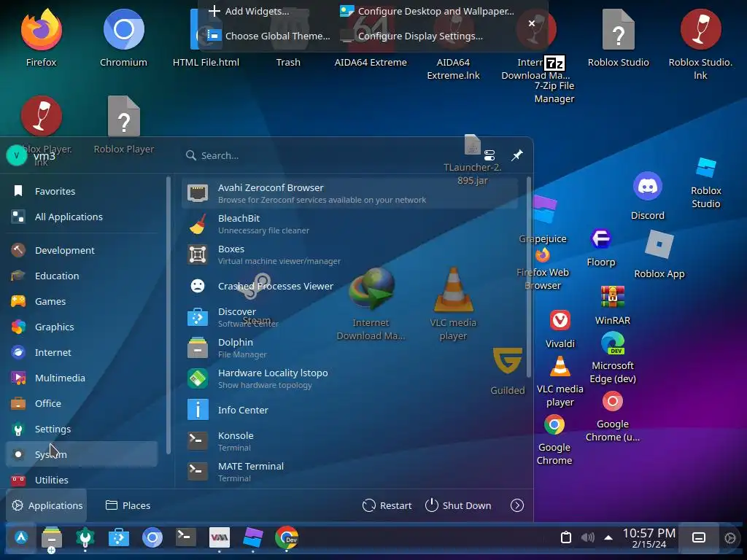Click the Restart button
Viewport: 747px width, 560px height.
click(x=387, y=505)
